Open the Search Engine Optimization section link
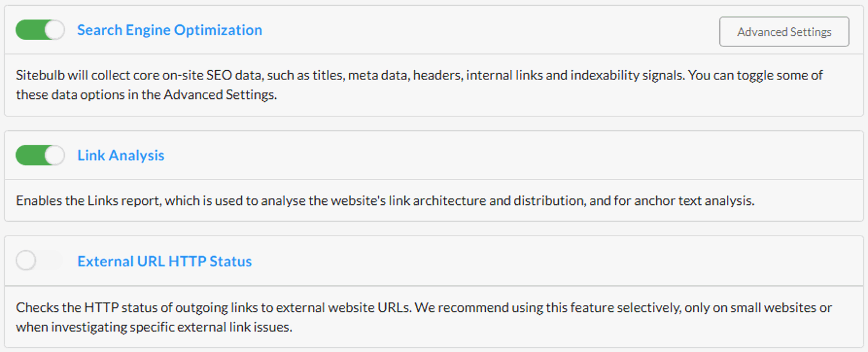Viewport: 868px width, 352px height. coord(169,30)
